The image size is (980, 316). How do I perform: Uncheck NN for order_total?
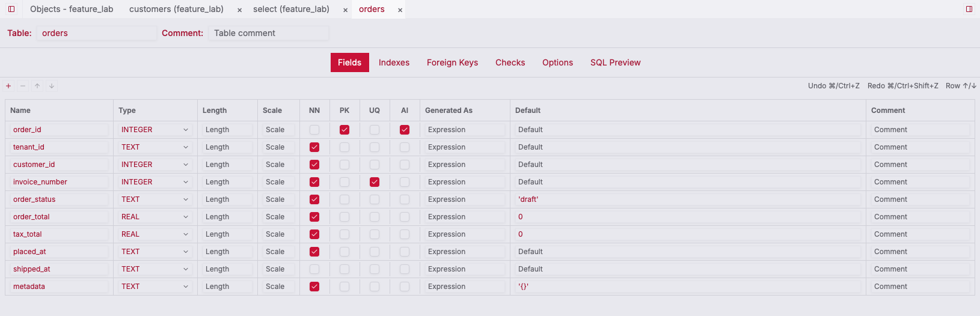click(314, 217)
